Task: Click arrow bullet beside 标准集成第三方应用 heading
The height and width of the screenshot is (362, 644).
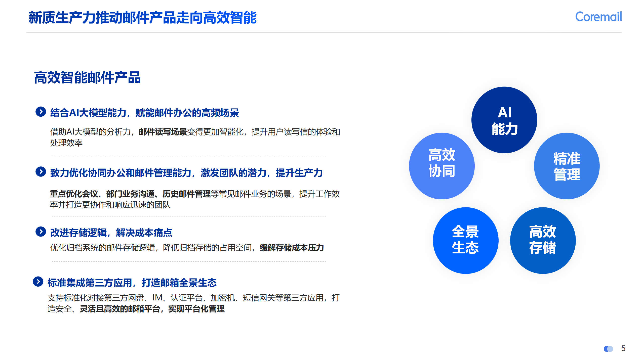Action: [x=38, y=282]
